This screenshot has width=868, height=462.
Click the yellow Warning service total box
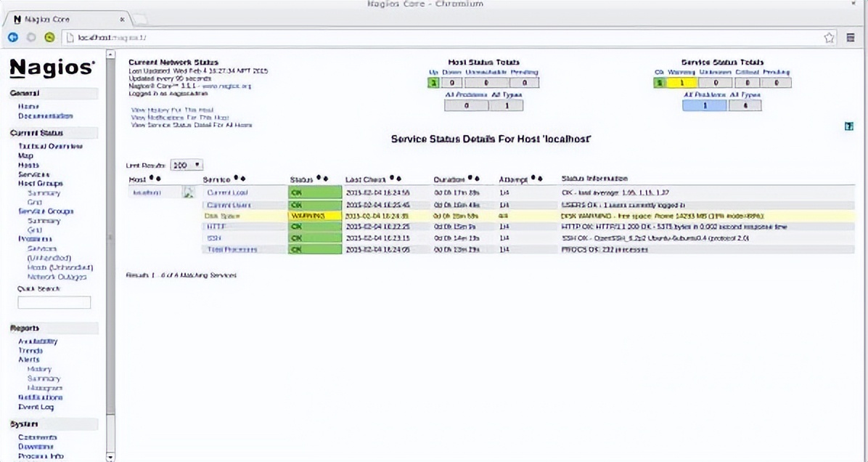681,84
